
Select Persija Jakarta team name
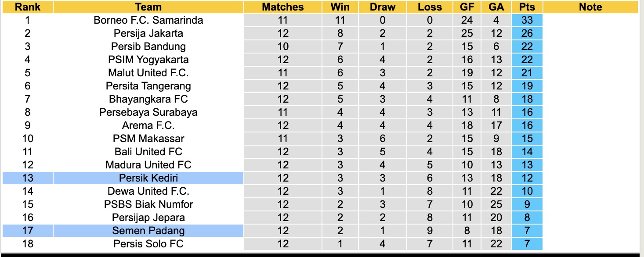click(148, 33)
